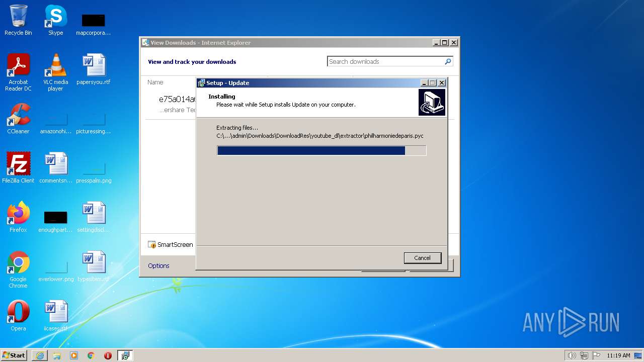Select presspalm.png desktop file
This screenshot has height=362, width=644.
pyautogui.click(x=94, y=173)
